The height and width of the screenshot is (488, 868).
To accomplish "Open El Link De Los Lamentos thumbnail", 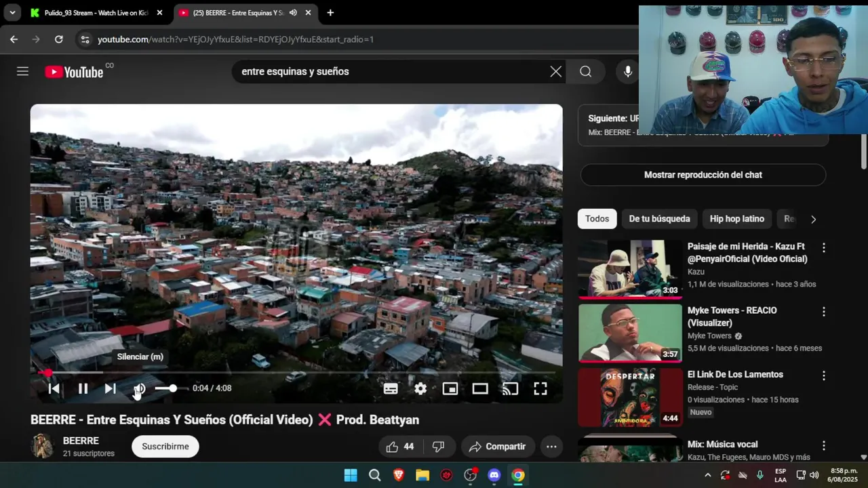I will (630, 397).
